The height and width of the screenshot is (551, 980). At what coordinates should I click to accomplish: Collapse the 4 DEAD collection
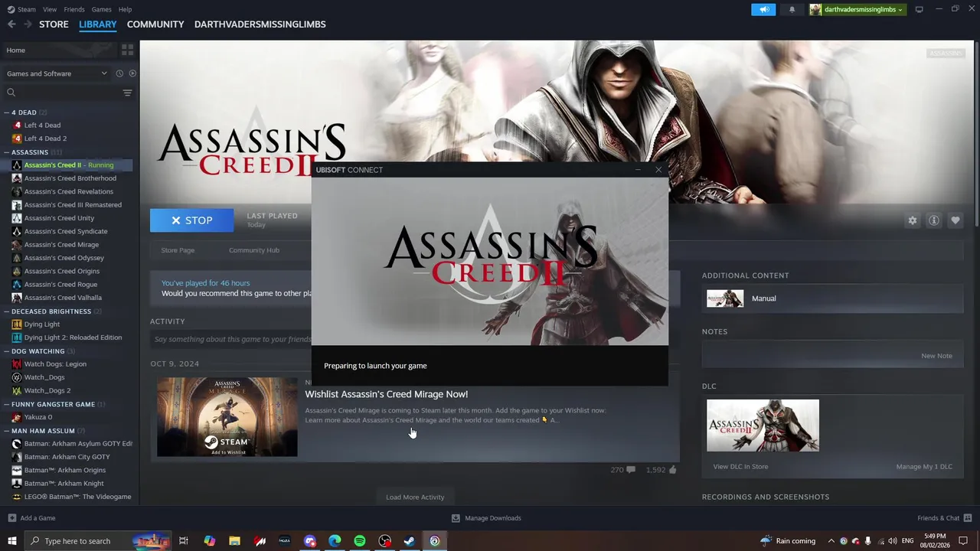(6, 112)
